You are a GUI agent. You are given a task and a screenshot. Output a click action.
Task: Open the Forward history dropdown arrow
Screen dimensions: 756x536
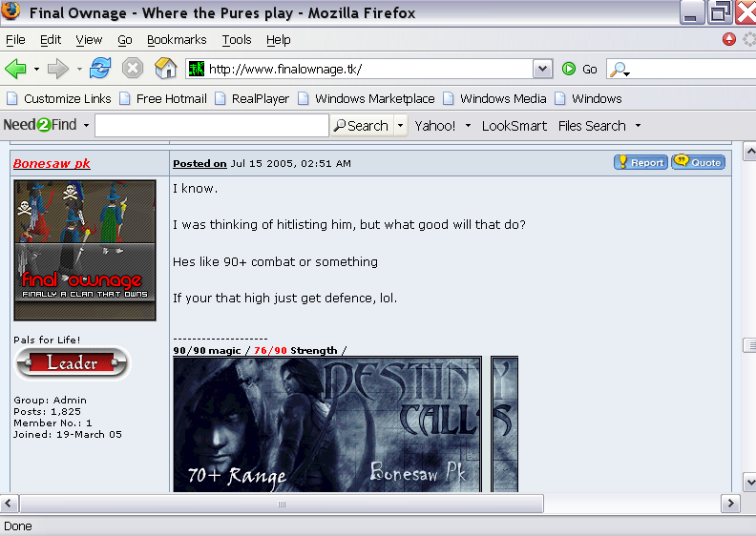pos(79,70)
